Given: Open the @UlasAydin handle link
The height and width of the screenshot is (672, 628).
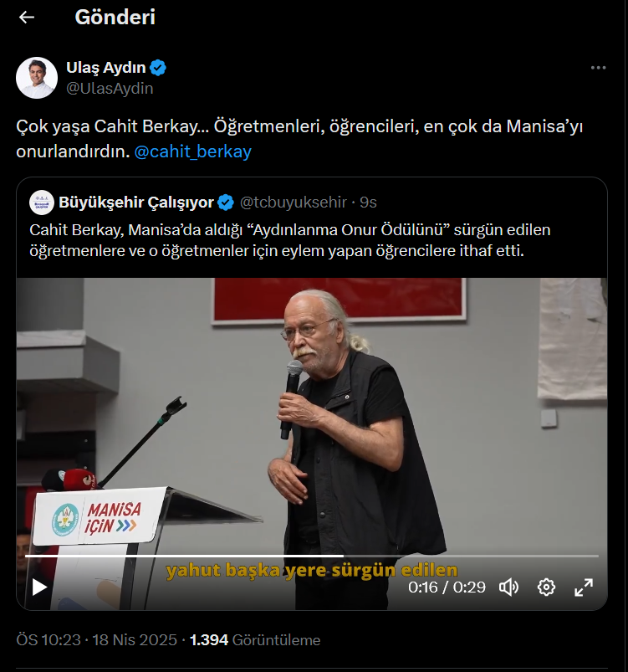Looking at the screenshot, I should click(110, 88).
